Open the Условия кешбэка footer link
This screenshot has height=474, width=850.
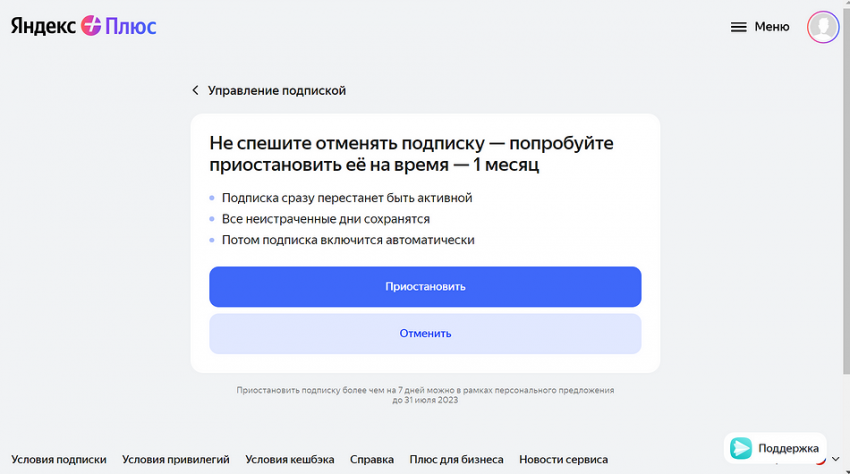click(x=290, y=460)
